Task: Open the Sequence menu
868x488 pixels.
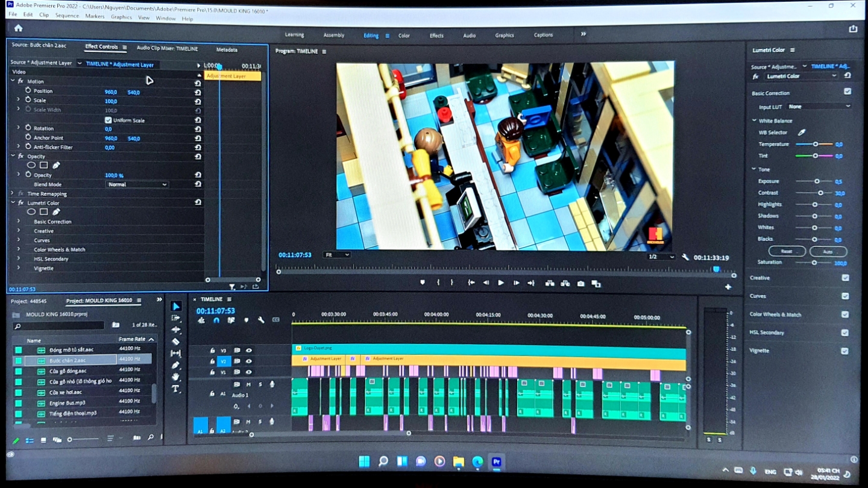Action: point(67,15)
